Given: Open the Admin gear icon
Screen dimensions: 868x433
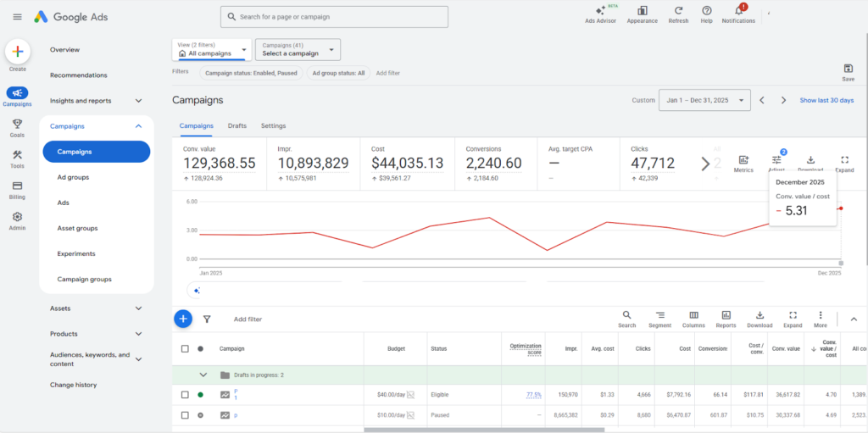Looking at the screenshot, I should click(x=17, y=217).
